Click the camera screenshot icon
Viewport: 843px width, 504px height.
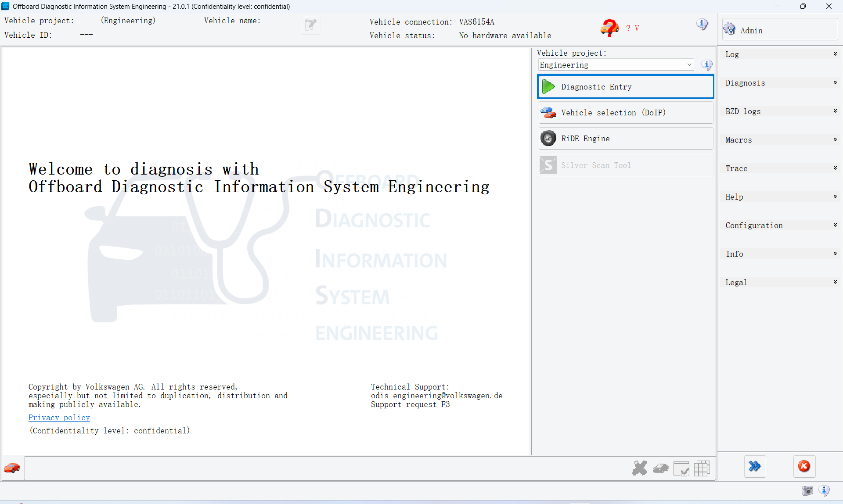tap(807, 490)
